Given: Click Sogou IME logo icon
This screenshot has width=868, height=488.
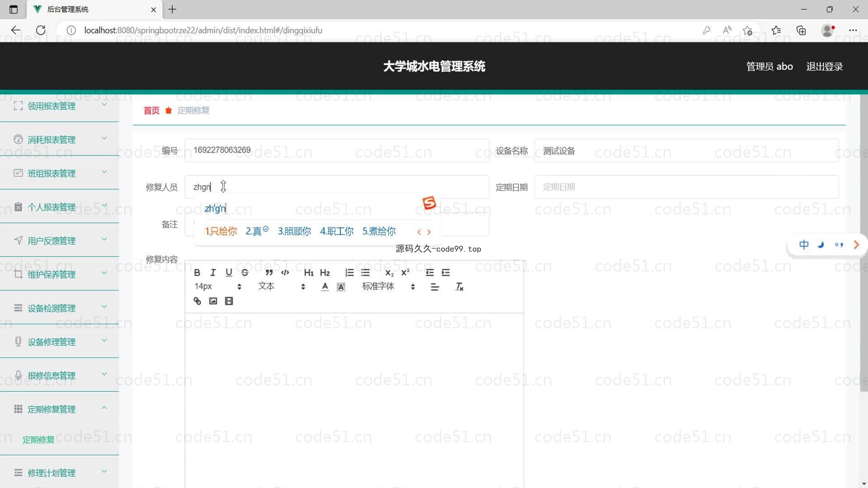Looking at the screenshot, I should click(x=429, y=203).
